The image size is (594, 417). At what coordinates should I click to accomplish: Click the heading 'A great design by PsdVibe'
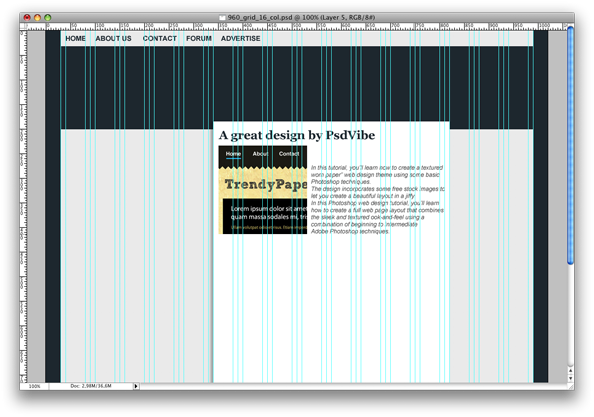(x=297, y=135)
